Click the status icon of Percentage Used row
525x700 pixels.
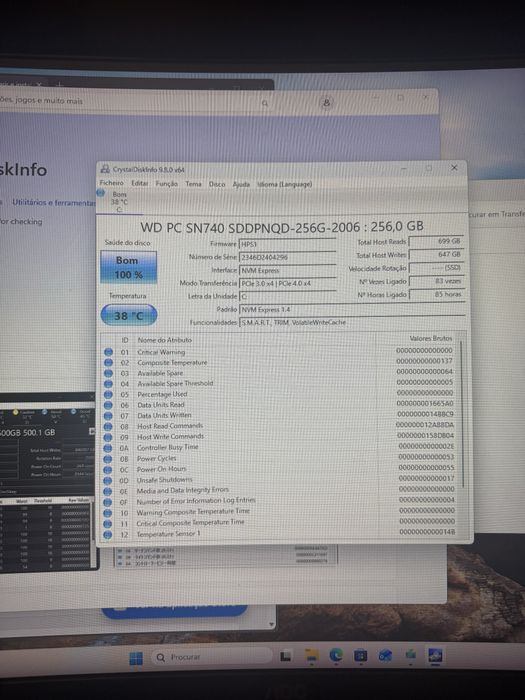coord(108,395)
